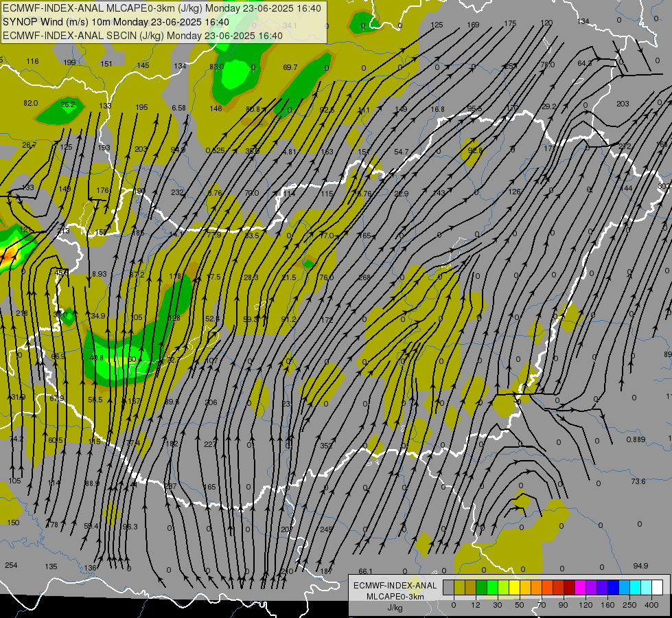Viewport: 672px width, 618px height.
Task: Pick the dark red legend swatch
Action: click(570, 587)
